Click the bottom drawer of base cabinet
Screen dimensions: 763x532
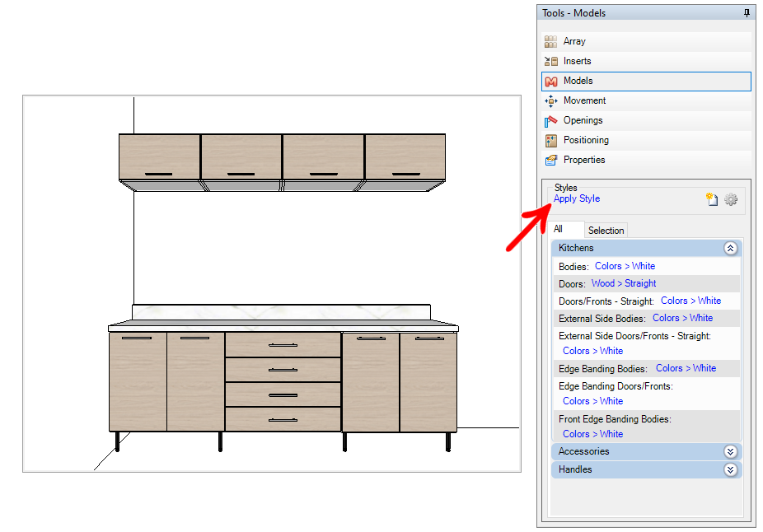tap(283, 419)
